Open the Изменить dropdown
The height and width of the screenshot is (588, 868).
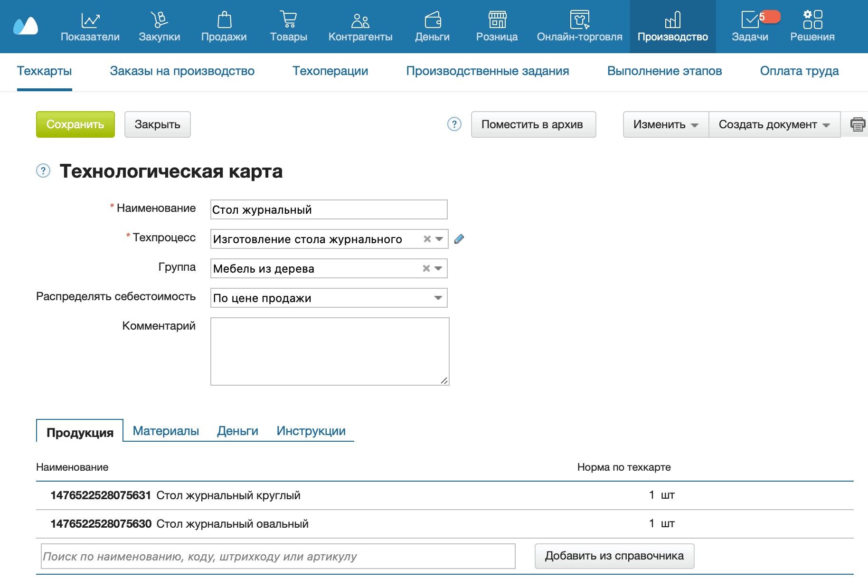click(665, 124)
